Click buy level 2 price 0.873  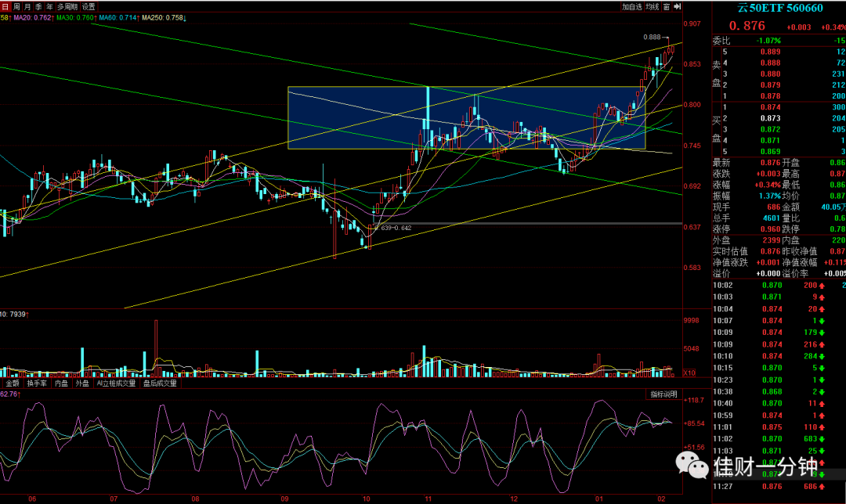click(x=771, y=118)
